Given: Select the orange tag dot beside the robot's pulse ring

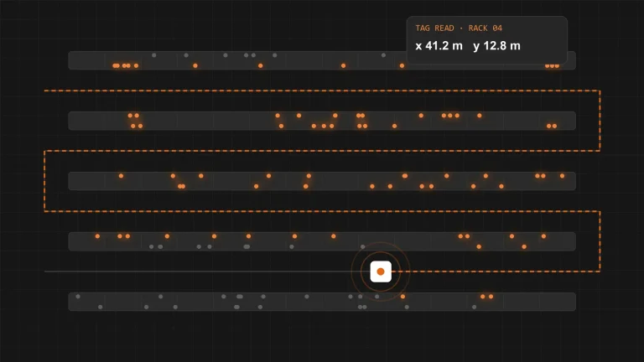Looking at the screenshot, I should [402, 297].
